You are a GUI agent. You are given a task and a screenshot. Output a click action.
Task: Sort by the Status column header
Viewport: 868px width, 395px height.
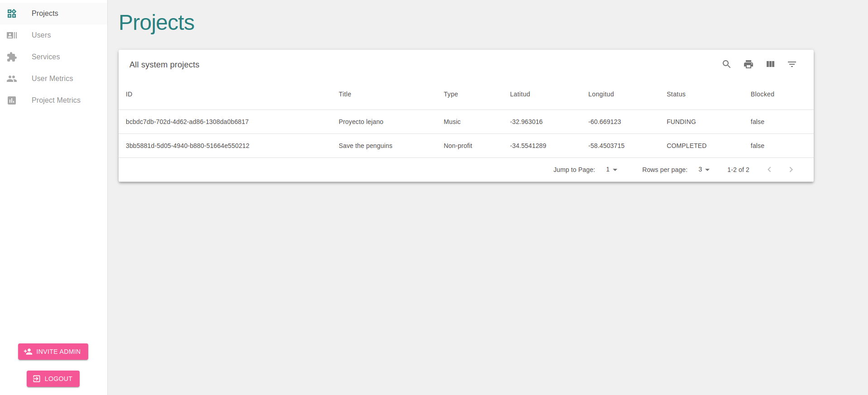(676, 94)
